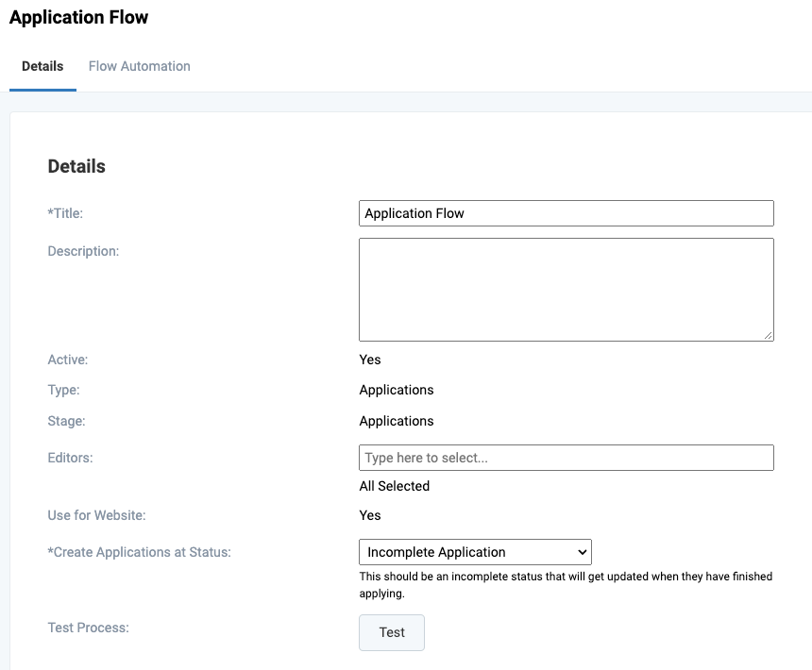This screenshot has height=670, width=812.
Task: Select the Details tab
Action: click(42, 66)
